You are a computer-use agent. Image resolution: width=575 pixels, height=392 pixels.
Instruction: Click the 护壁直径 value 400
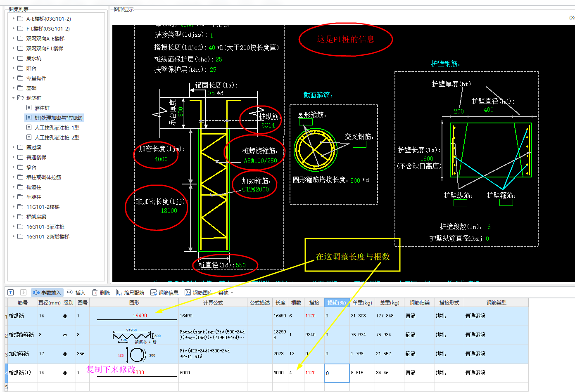489,110
